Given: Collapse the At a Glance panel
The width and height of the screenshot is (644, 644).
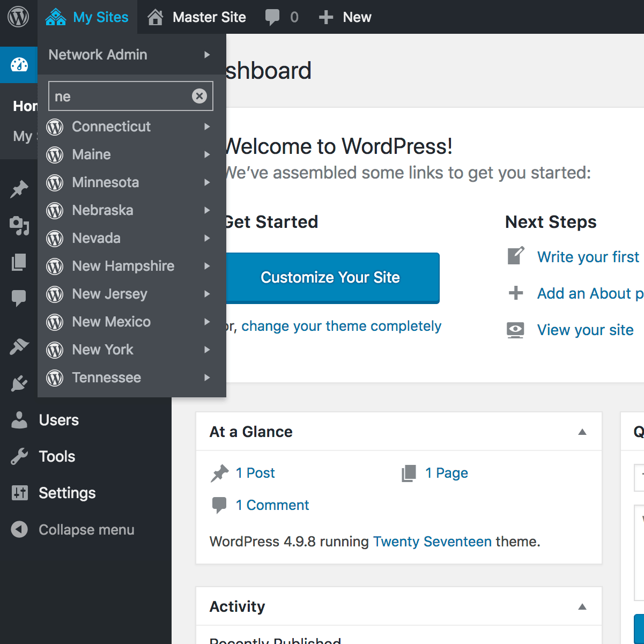Looking at the screenshot, I should (x=582, y=432).
